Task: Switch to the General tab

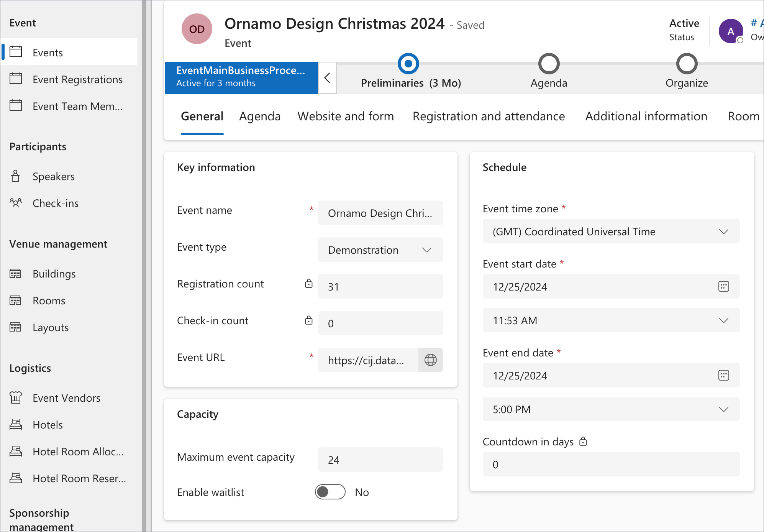Action: (x=202, y=116)
